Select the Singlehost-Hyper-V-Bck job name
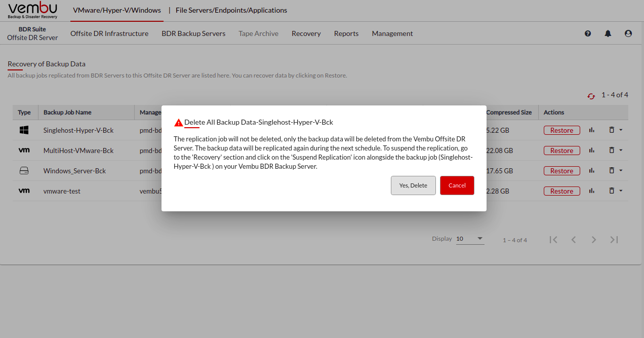 [x=78, y=130]
